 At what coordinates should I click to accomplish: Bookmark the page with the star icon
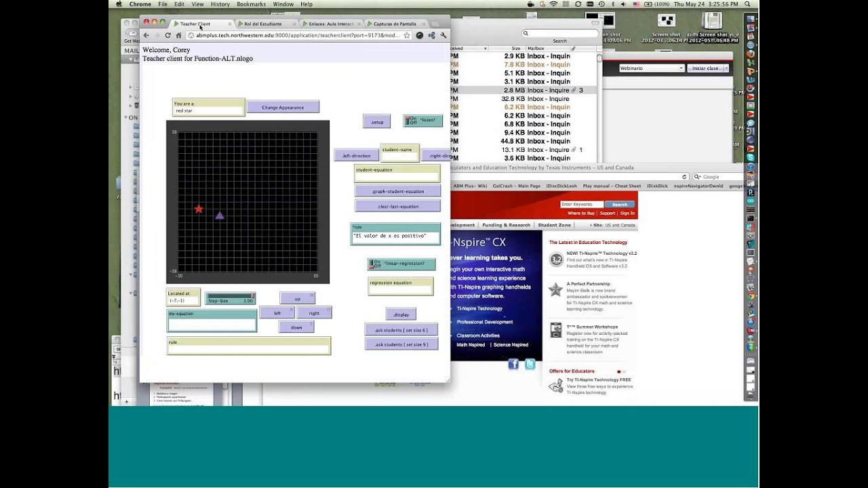(407, 35)
